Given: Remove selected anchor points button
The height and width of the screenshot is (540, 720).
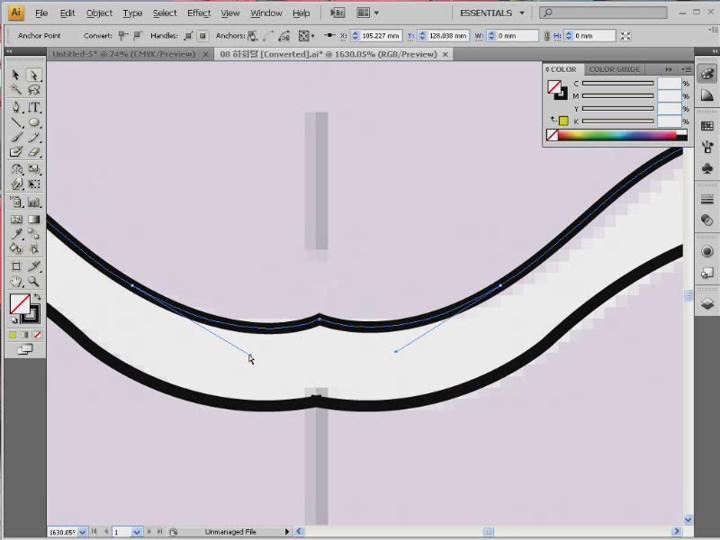Looking at the screenshot, I should [x=253, y=36].
